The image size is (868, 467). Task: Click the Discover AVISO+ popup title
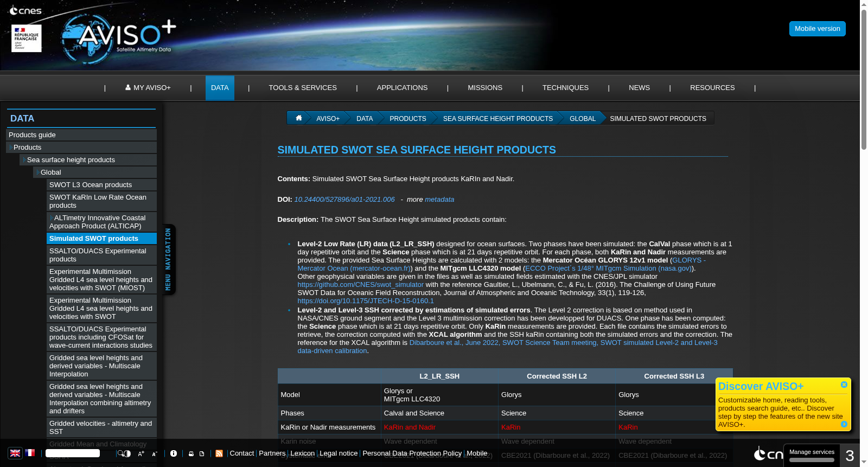[761, 386]
